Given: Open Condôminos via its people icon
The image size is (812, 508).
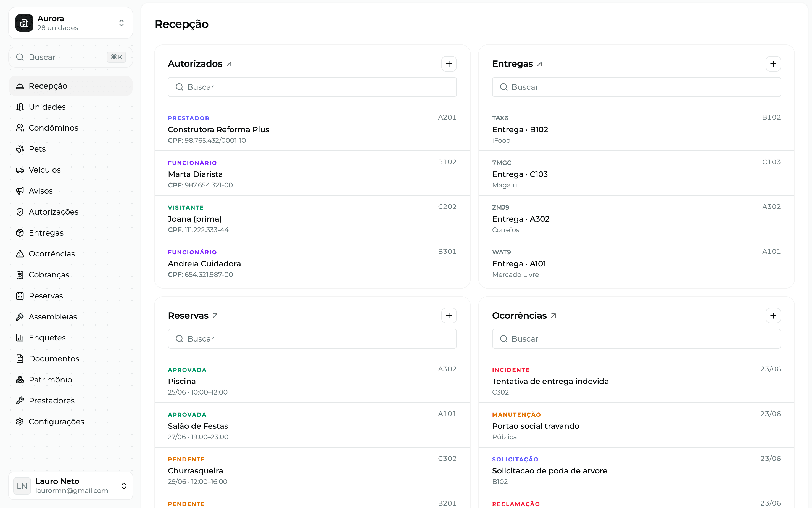Looking at the screenshot, I should [20, 128].
